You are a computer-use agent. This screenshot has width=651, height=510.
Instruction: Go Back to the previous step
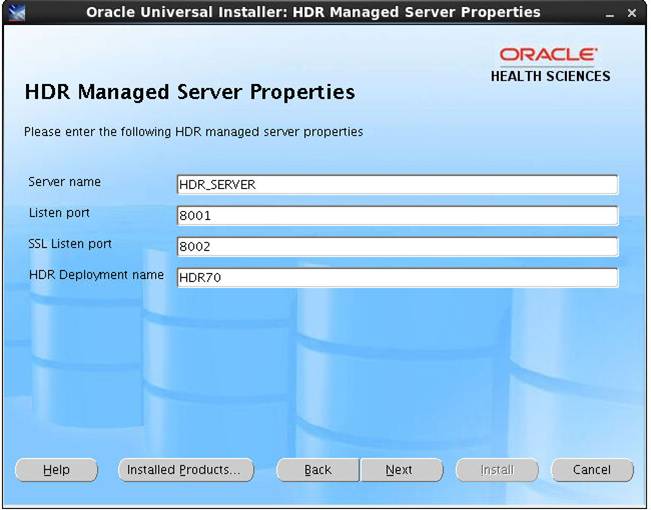(x=318, y=470)
